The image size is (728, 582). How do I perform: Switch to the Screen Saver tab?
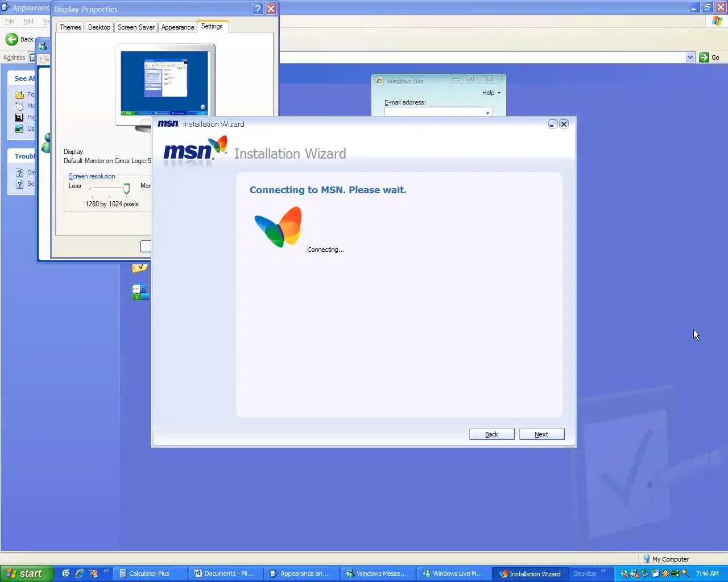click(x=136, y=27)
